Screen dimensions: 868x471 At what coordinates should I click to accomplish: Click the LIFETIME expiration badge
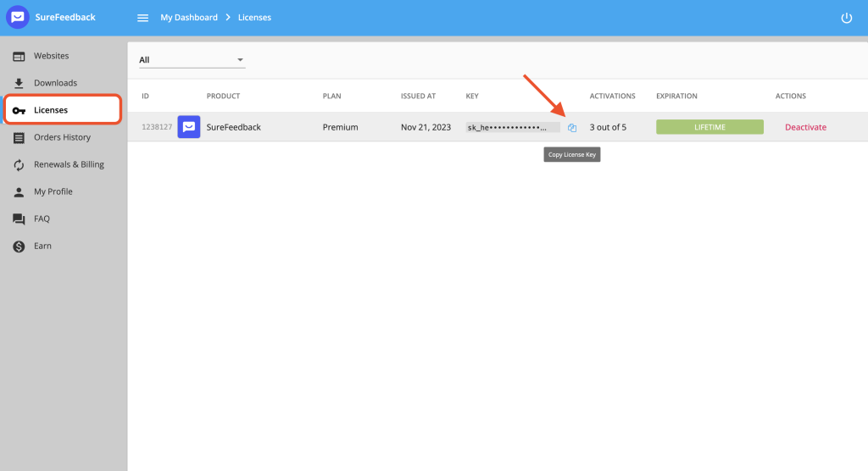(x=709, y=127)
